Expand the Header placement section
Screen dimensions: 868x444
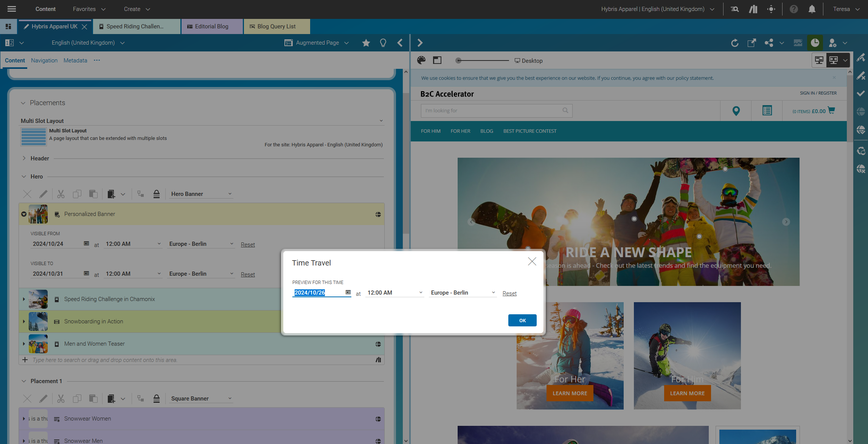pos(24,158)
